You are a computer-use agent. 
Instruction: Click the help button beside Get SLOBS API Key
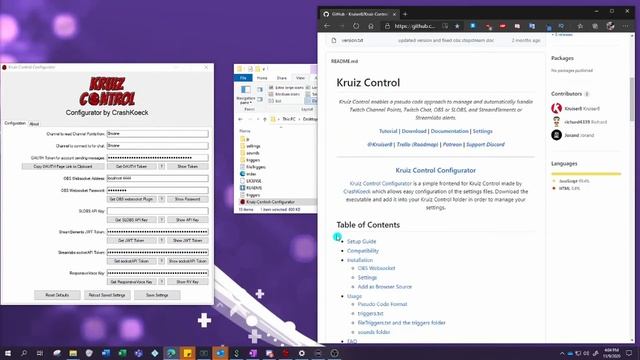(162, 220)
